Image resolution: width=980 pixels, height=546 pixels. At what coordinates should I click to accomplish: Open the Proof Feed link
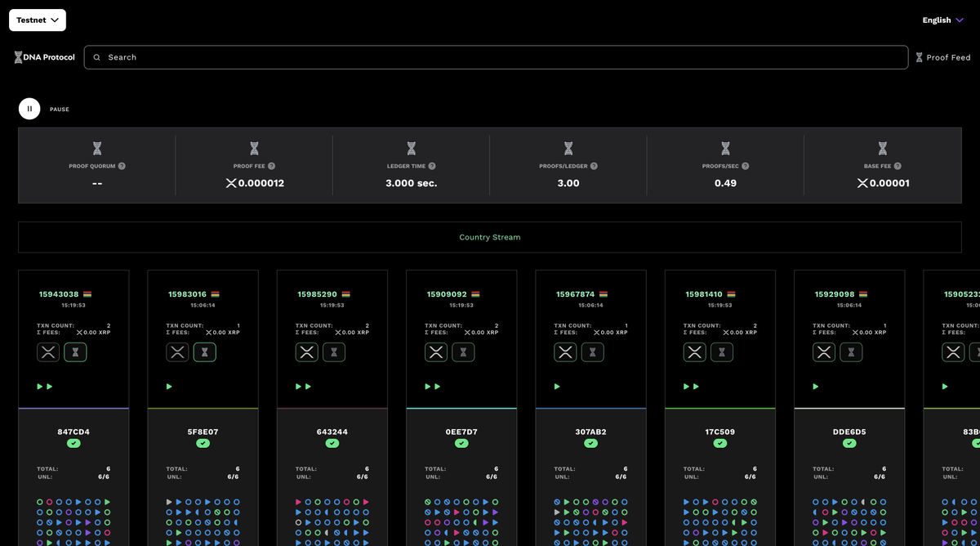click(x=942, y=57)
